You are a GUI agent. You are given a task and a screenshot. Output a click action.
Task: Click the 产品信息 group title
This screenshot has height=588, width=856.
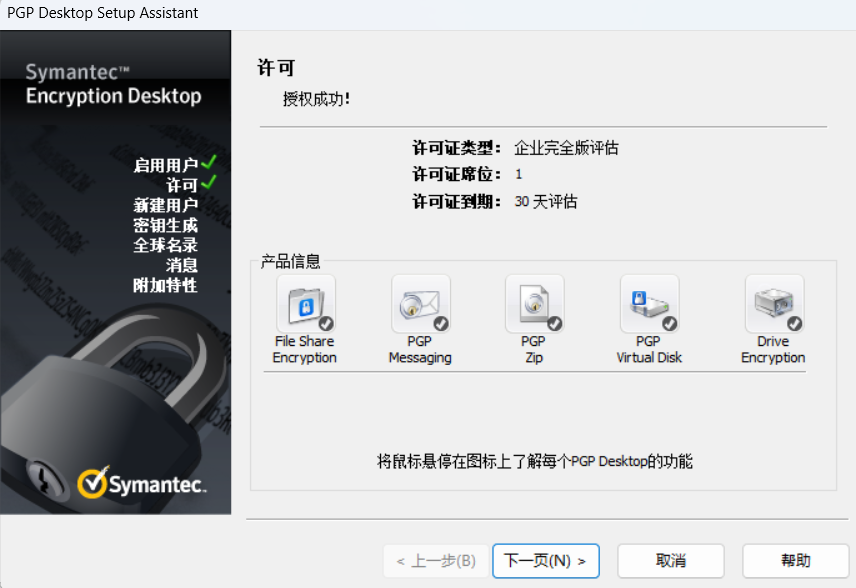[x=290, y=262]
